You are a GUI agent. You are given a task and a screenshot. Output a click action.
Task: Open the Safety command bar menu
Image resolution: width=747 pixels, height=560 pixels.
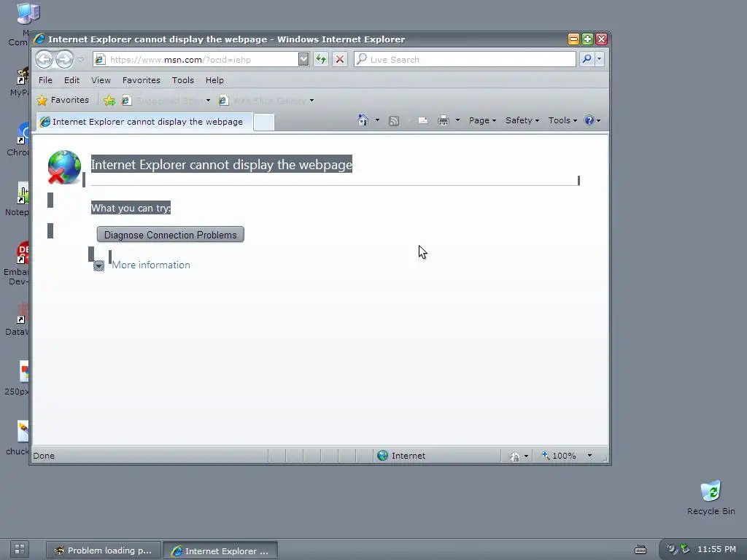click(x=522, y=120)
